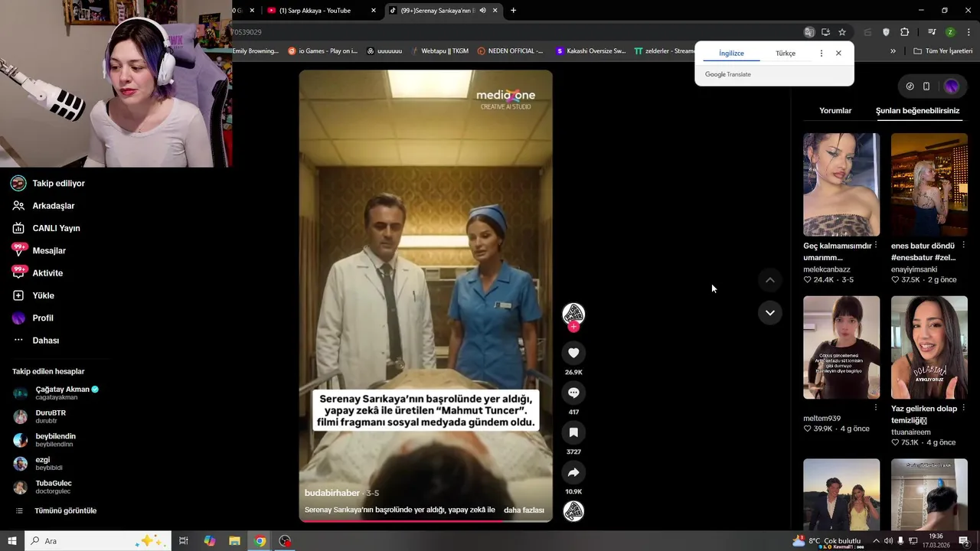This screenshot has width=980, height=551.
Task: Go to next video with down arrow
Action: point(770,312)
